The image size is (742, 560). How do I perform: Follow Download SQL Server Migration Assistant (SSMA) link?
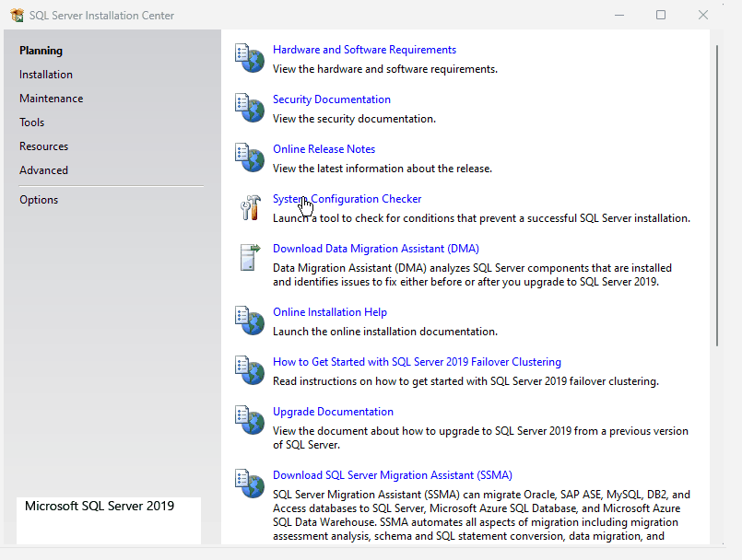pos(393,475)
